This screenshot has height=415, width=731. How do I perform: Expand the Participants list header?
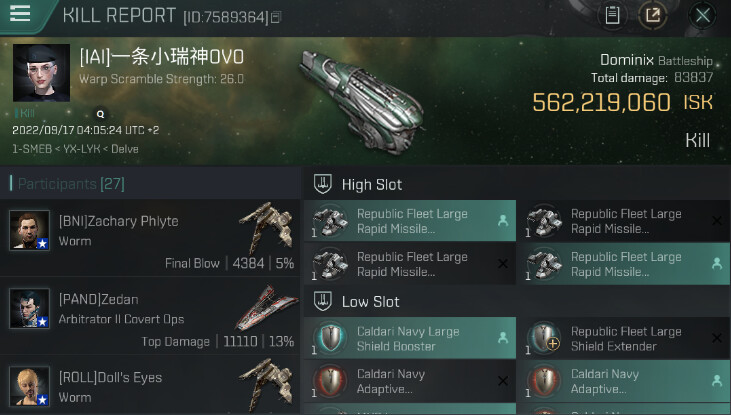pyautogui.click(x=70, y=183)
